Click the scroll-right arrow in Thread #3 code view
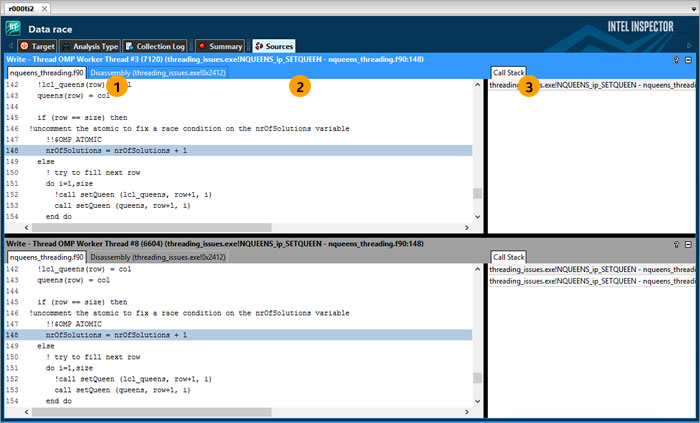Viewport: 700px width, 423px height. coord(467,228)
